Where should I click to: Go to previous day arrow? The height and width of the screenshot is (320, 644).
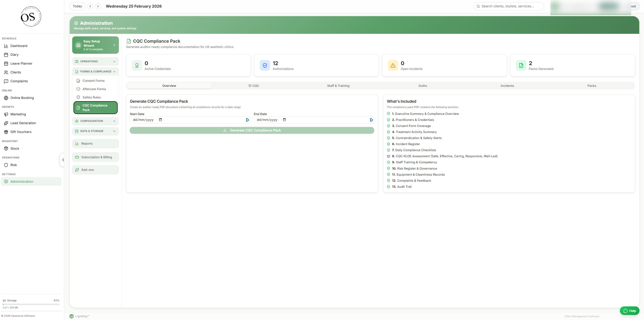pyautogui.click(x=90, y=6)
